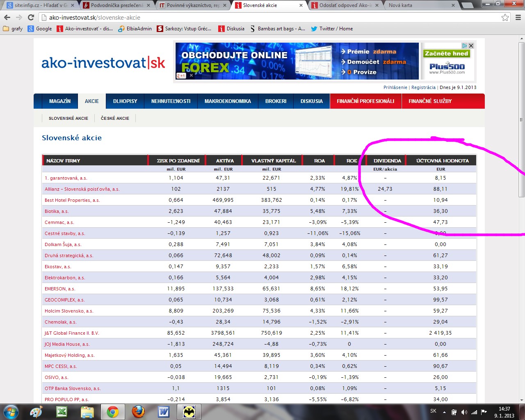525x420 pixels.
Task: Open Chrome menu icon
Action: click(x=518, y=18)
